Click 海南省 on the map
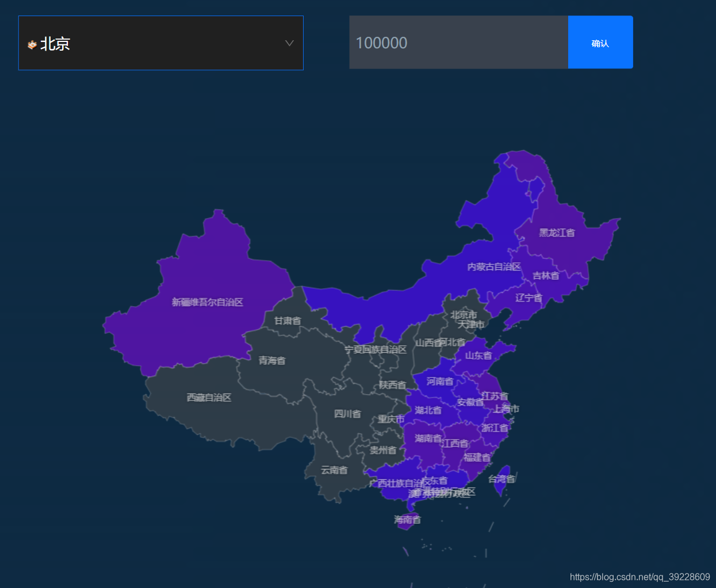716x588 pixels. click(407, 520)
